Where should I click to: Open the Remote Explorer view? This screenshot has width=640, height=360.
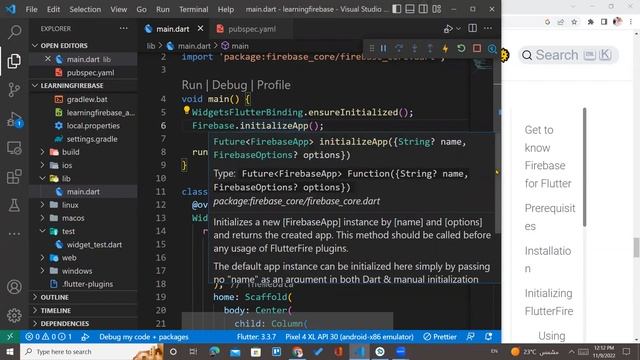coord(14,148)
